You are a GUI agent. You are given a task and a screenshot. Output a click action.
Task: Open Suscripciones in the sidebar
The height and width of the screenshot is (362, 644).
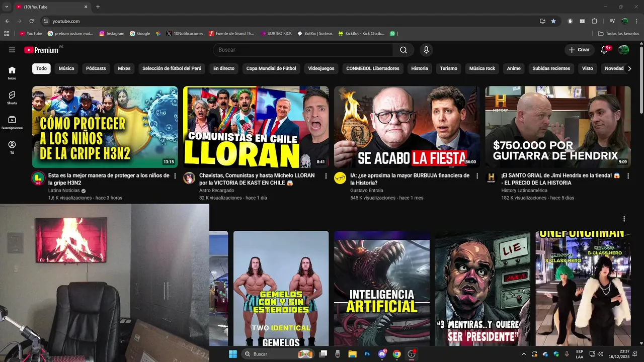pyautogui.click(x=12, y=123)
